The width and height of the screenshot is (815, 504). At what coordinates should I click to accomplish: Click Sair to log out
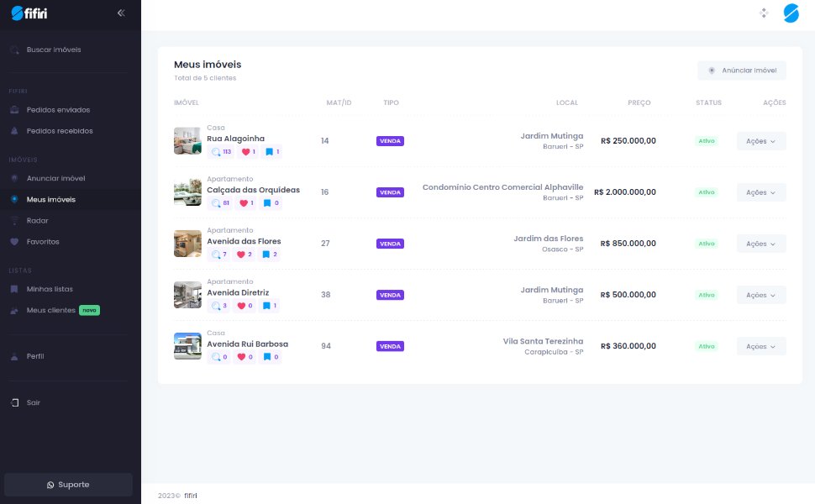[33, 402]
